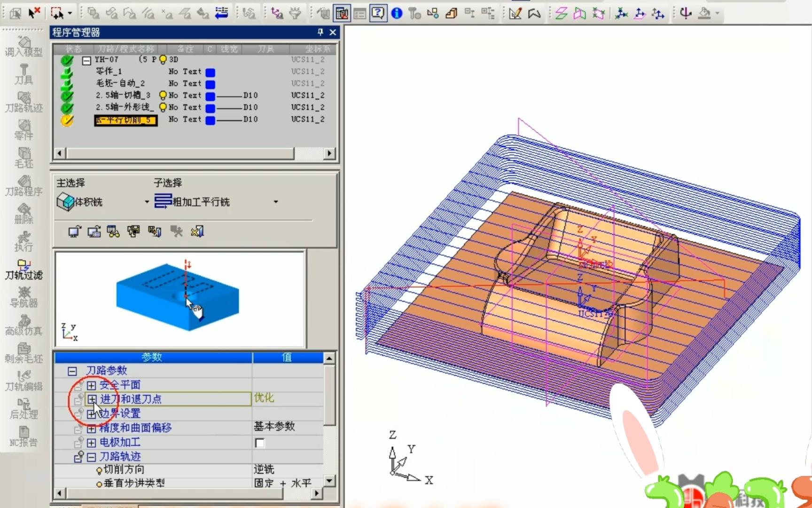Collapse the 刀路轨迹 parameter group
This screenshot has height=508, width=812.
[x=91, y=457]
